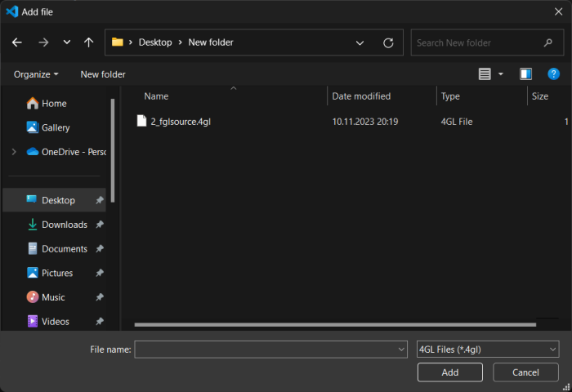
Task: Open the Organize menu
Action: pyautogui.click(x=36, y=74)
